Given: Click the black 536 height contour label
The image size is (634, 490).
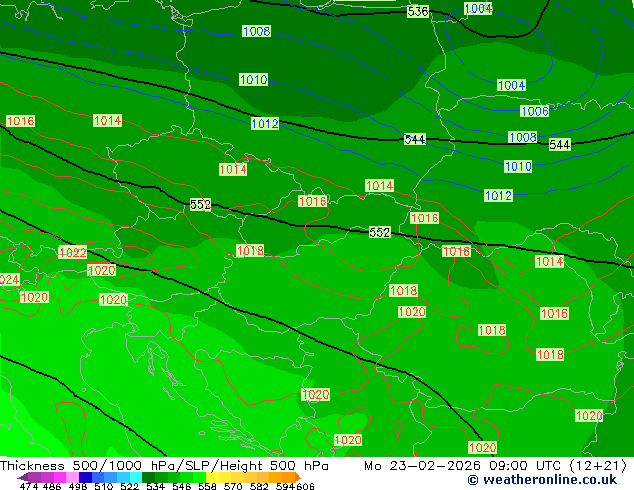Looking at the screenshot, I should (418, 11).
